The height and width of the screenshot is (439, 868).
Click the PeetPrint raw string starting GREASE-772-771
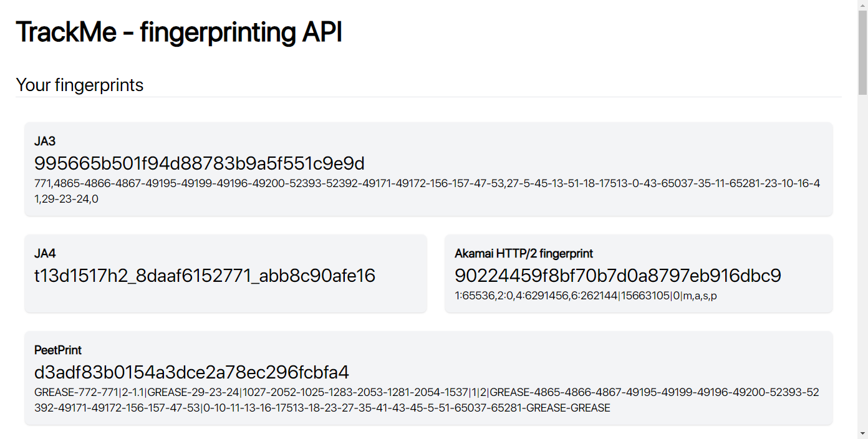(x=427, y=392)
